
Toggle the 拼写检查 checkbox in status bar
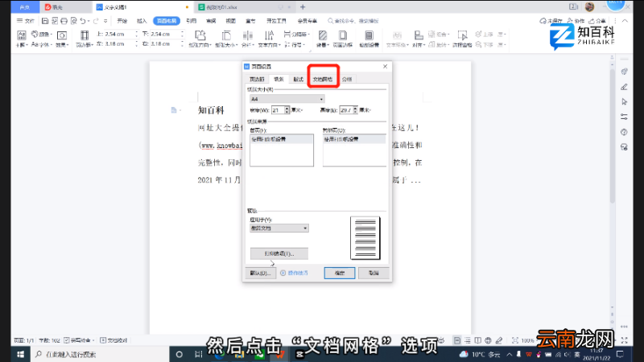click(x=67, y=340)
